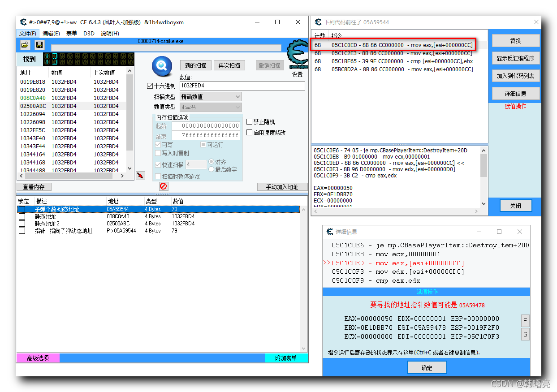The width and height of the screenshot is (557, 392).
Task: Toggle the 十六进制 hex checkbox
Action: (150, 86)
